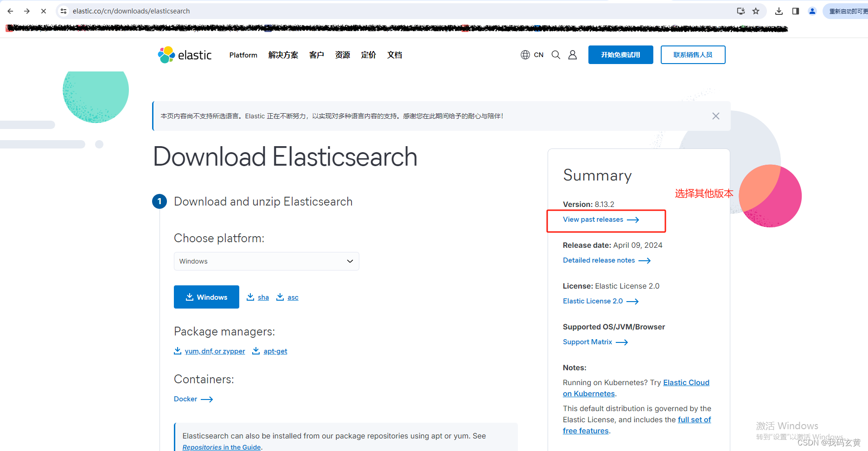Open the user account icon

573,55
